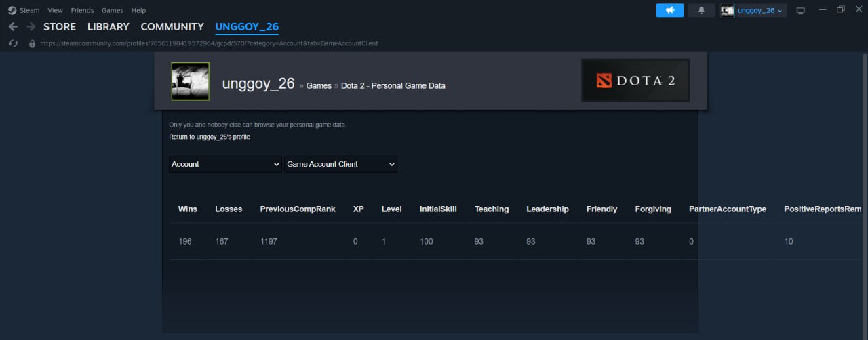Screen dimensions: 868x340
Task: Click the Leadership column header
Action: [547, 209]
